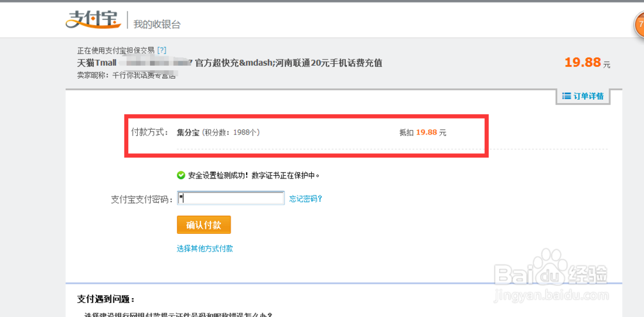Click the [?] help link beside 担保交易
644x317 pixels.
pyautogui.click(x=162, y=50)
